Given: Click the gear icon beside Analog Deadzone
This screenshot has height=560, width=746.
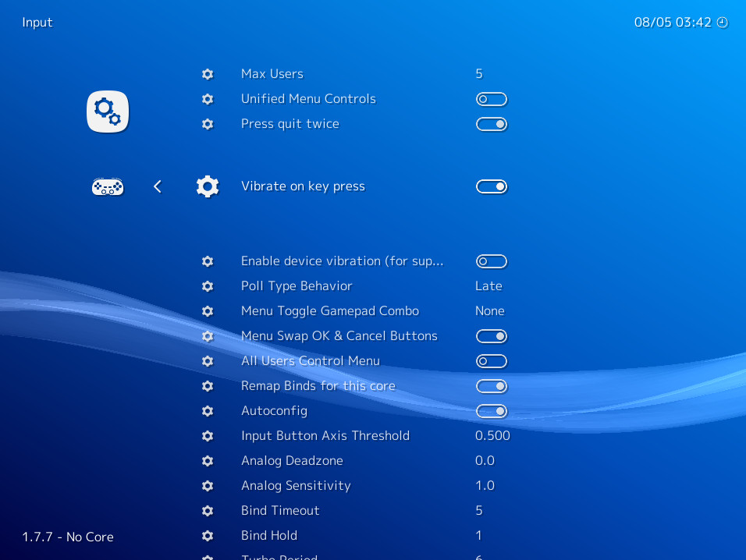Looking at the screenshot, I should tap(208, 461).
